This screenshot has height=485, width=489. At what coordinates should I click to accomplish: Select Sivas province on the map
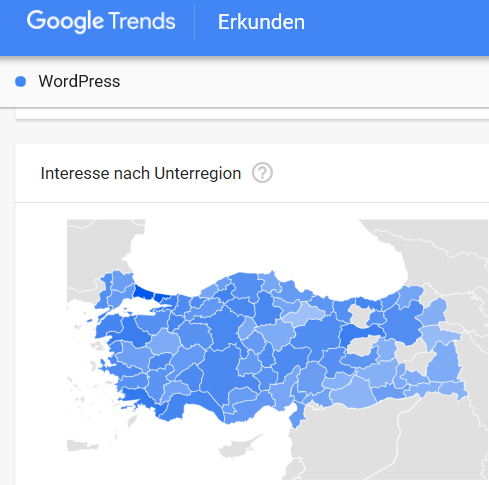coord(317,335)
